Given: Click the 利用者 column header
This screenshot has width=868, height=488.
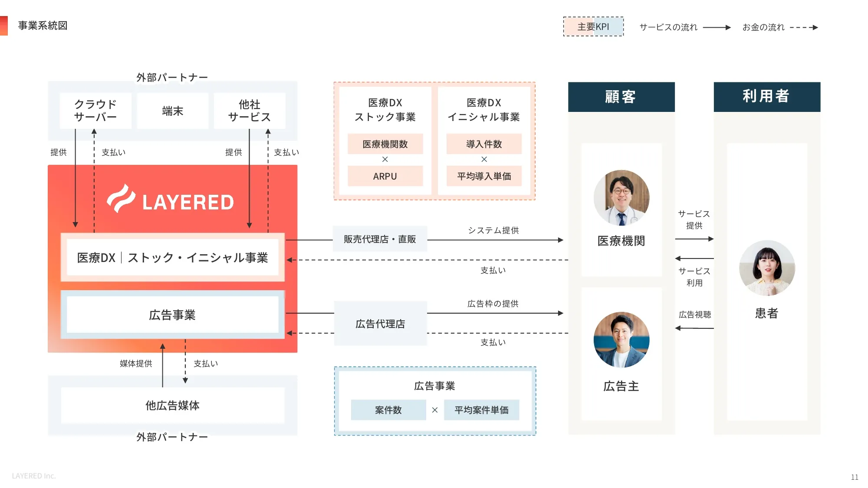Looking at the screenshot, I should pos(767,97).
